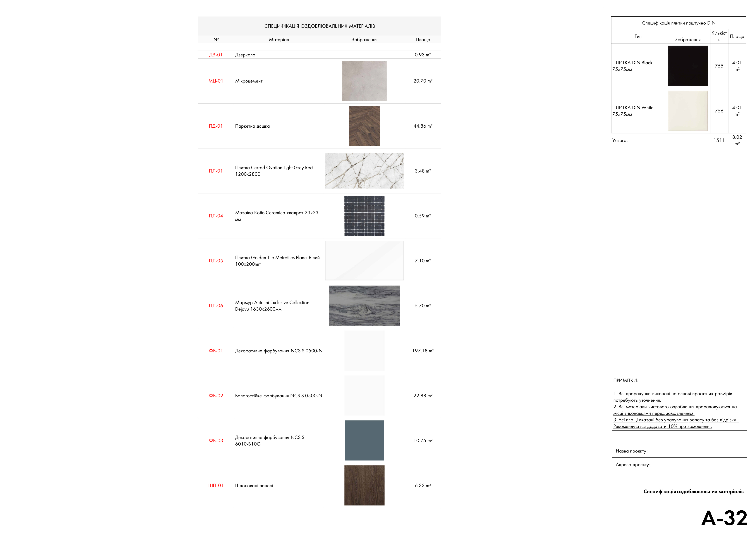This screenshot has height=534, width=756.
Task: Click the Назва проєкту field line
Action: click(631, 451)
